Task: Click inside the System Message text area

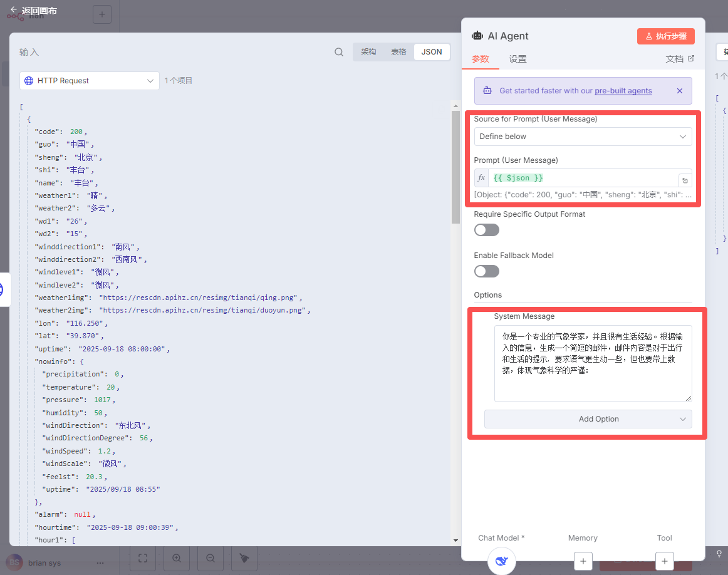Action: point(592,363)
